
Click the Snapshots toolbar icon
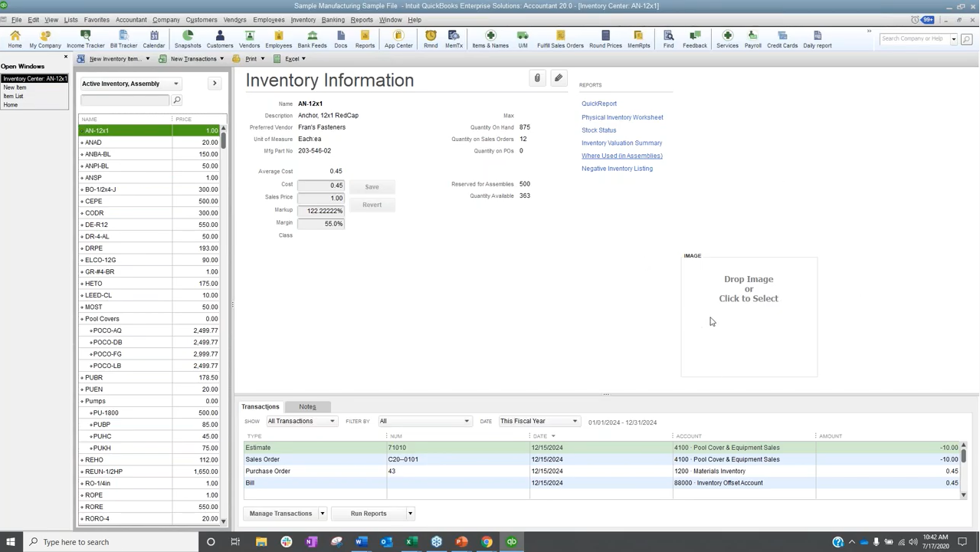pyautogui.click(x=188, y=40)
